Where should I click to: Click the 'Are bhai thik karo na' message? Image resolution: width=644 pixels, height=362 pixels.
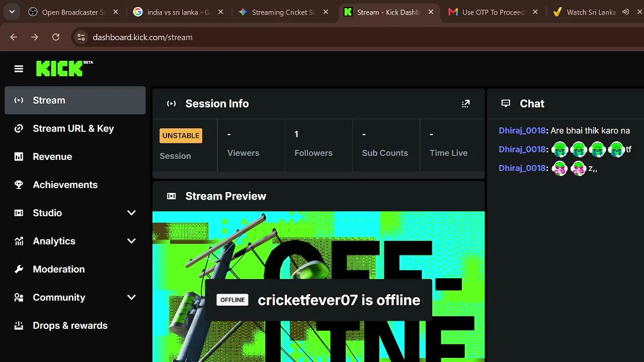coord(590,131)
